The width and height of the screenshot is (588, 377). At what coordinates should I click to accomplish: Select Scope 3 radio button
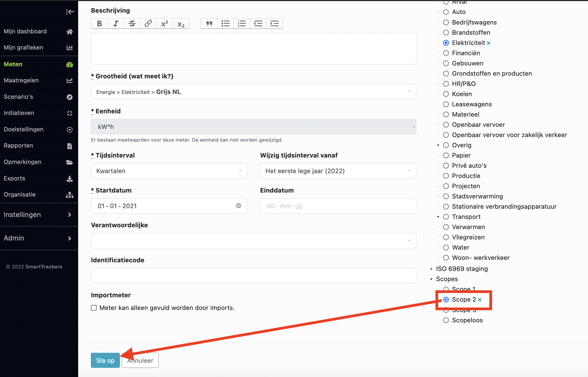tap(446, 310)
